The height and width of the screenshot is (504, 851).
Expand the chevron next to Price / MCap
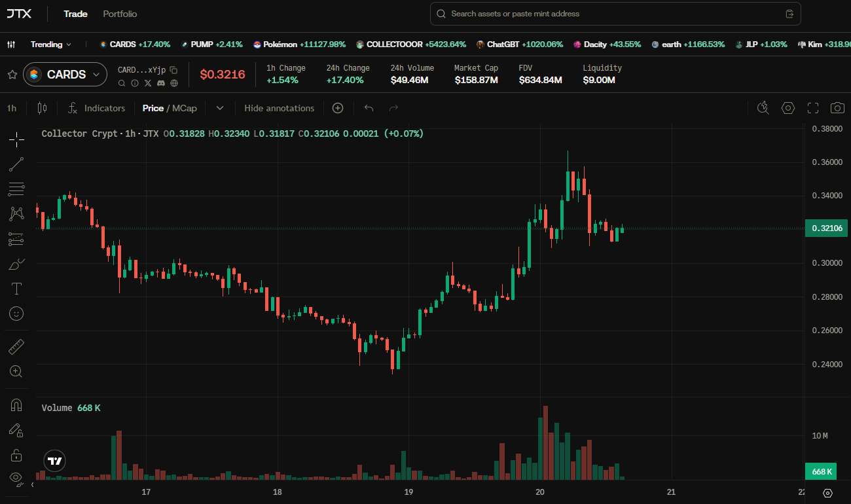(x=220, y=108)
